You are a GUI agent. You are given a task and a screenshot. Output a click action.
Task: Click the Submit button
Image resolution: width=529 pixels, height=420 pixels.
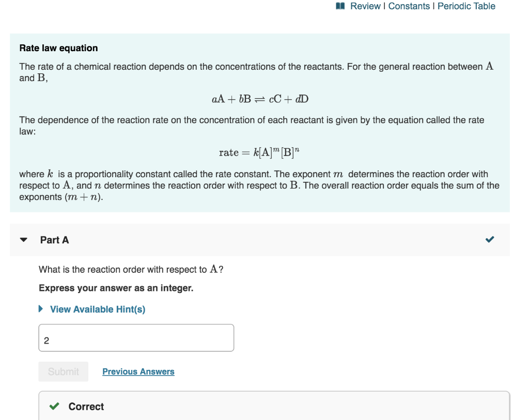63,371
